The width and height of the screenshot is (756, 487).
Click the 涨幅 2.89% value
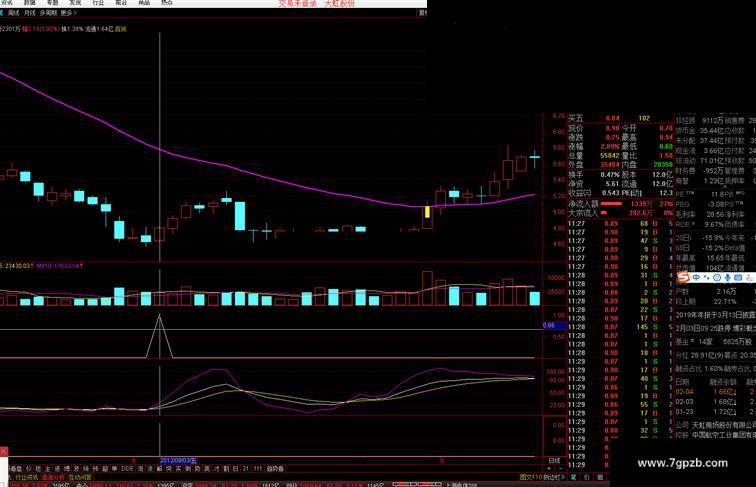(610, 147)
